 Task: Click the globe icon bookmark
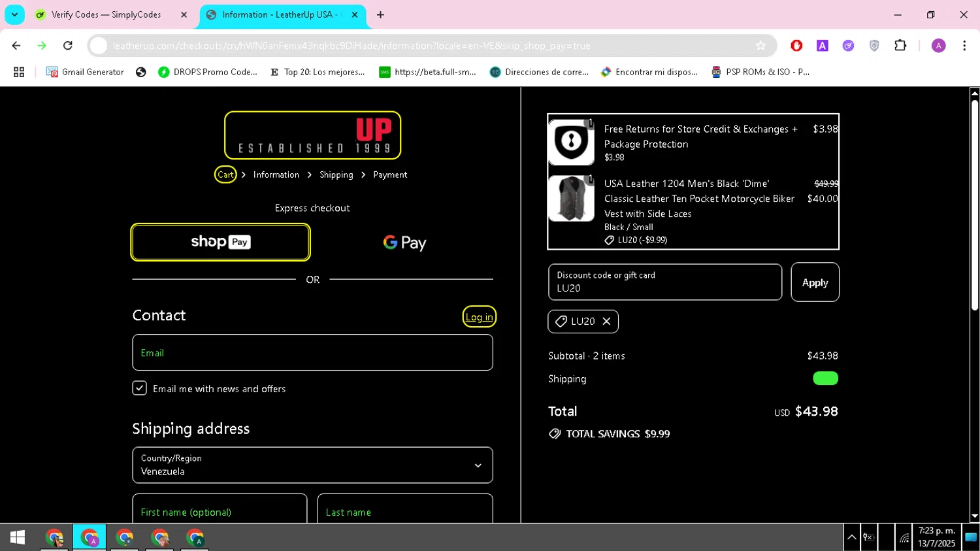pyautogui.click(x=140, y=72)
